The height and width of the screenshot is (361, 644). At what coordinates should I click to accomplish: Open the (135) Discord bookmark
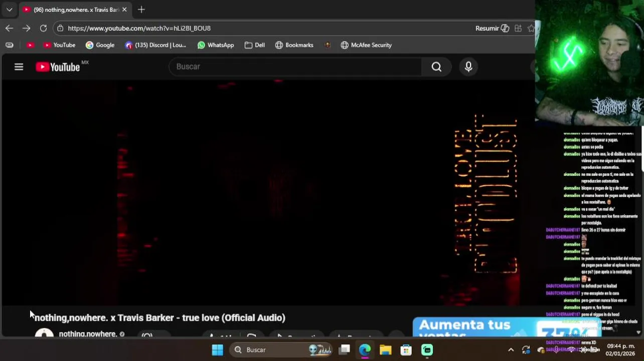click(x=155, y=45)
